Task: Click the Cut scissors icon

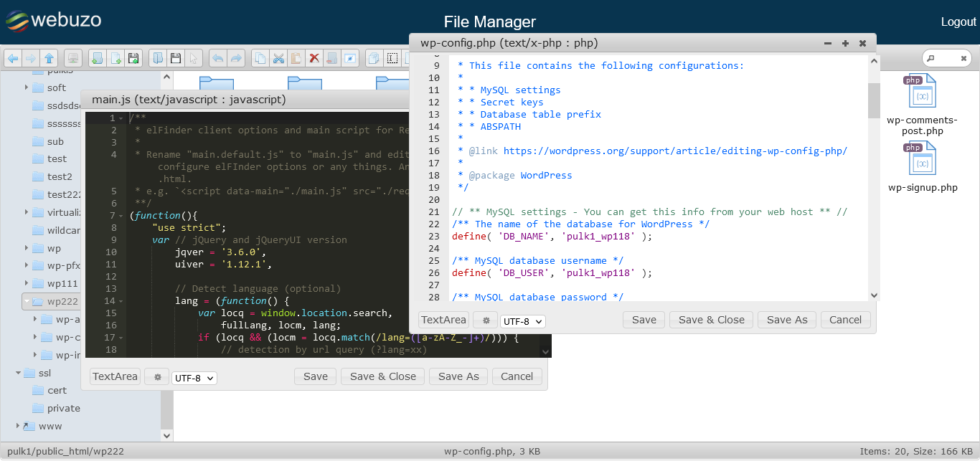Action: point(278,58)
